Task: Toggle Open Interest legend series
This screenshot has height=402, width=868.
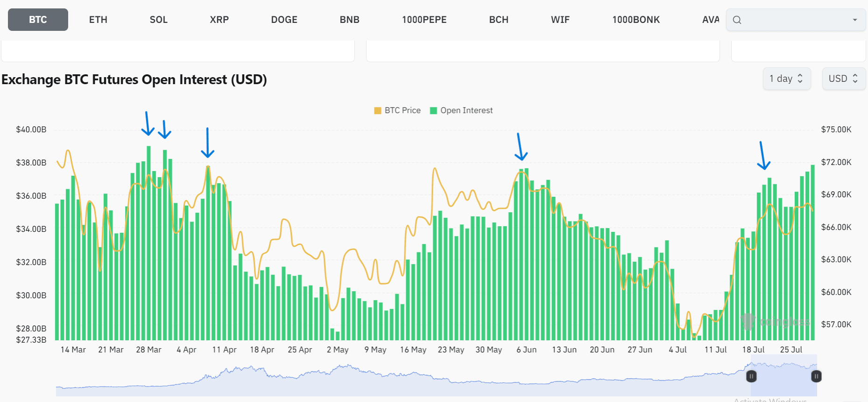Action: click(x=466, y=110)
